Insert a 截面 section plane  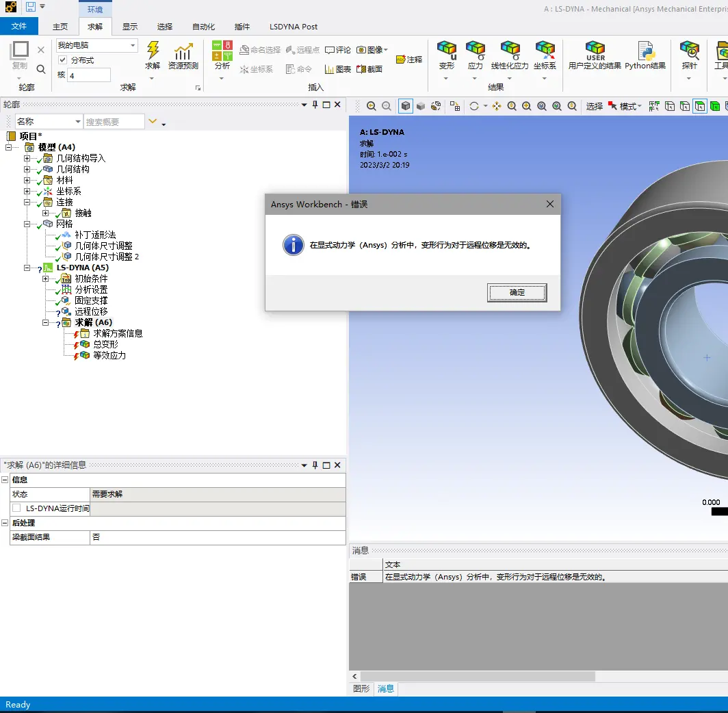point(369,69)
